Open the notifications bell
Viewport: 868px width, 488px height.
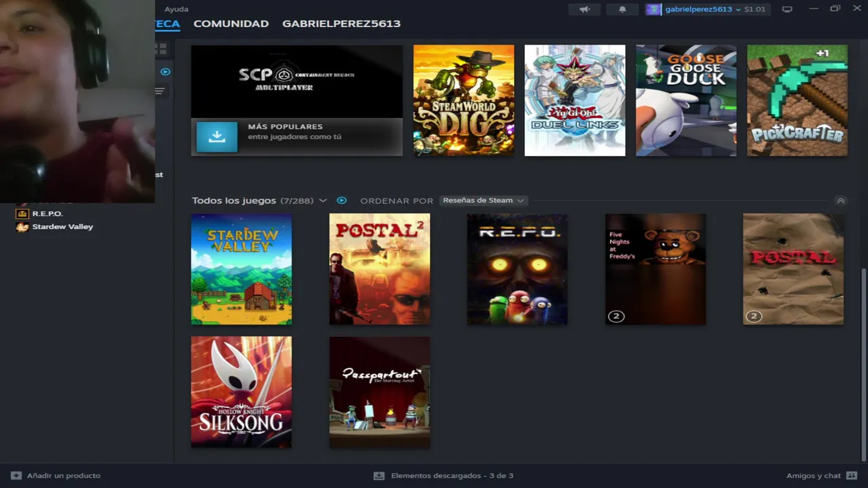tap(623, 9)
